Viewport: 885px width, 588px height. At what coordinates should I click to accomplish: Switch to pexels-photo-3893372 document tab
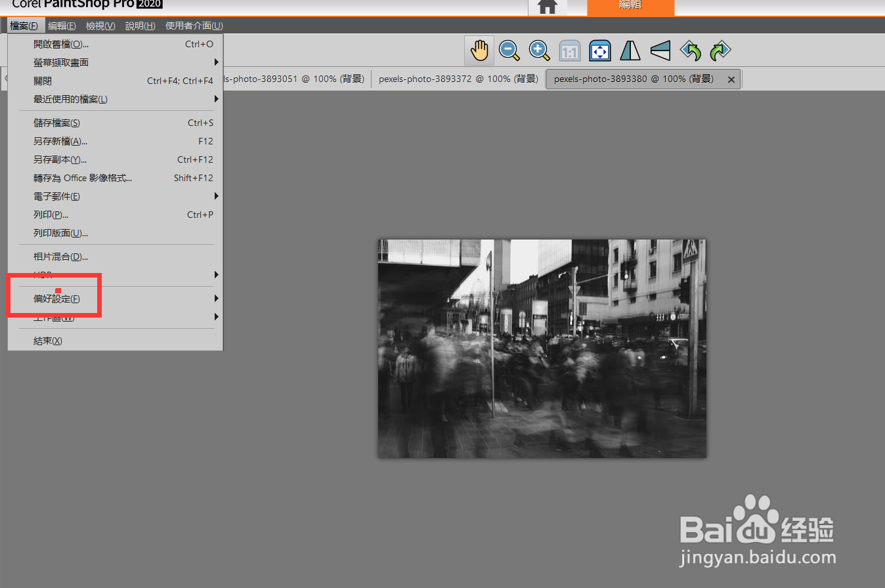pyautogui.click(x=458, y=79)
